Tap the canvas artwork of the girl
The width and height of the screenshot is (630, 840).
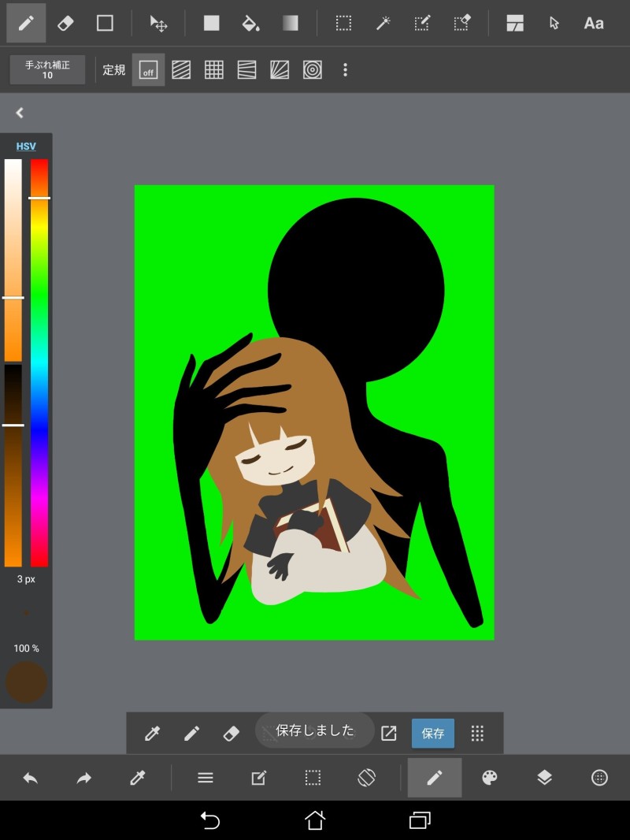314,412
